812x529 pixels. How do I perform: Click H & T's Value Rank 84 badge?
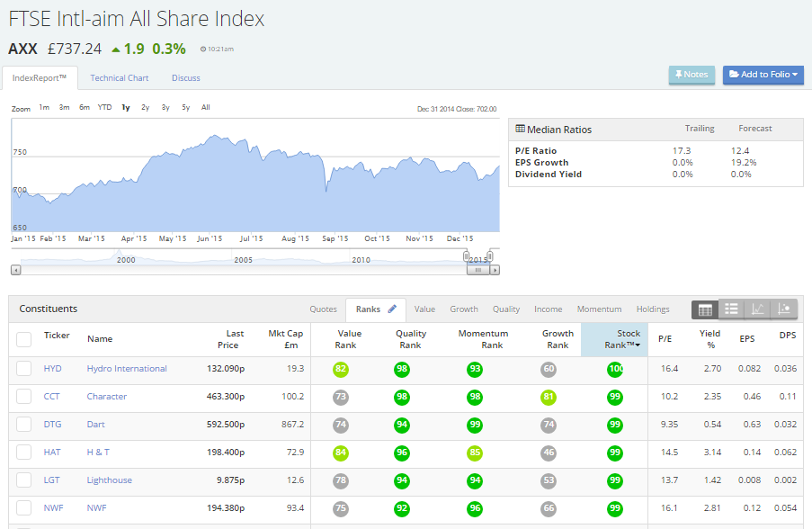click(341, 453)
